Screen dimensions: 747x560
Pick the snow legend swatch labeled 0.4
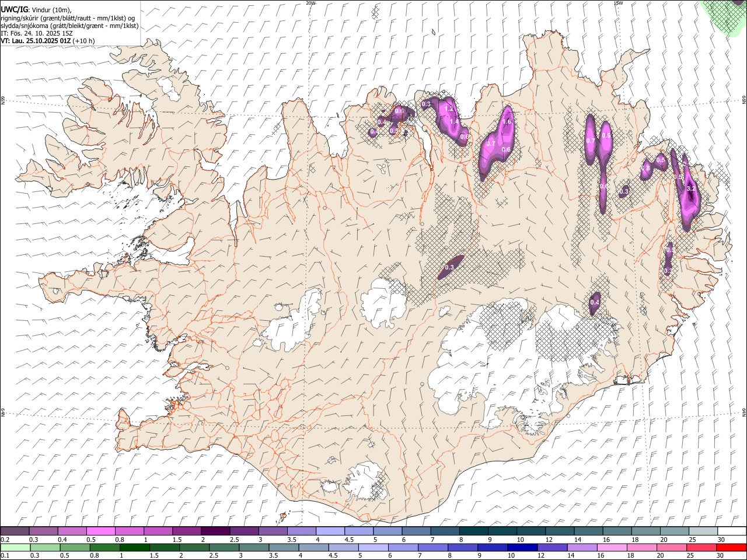click(x=72, y=531)
